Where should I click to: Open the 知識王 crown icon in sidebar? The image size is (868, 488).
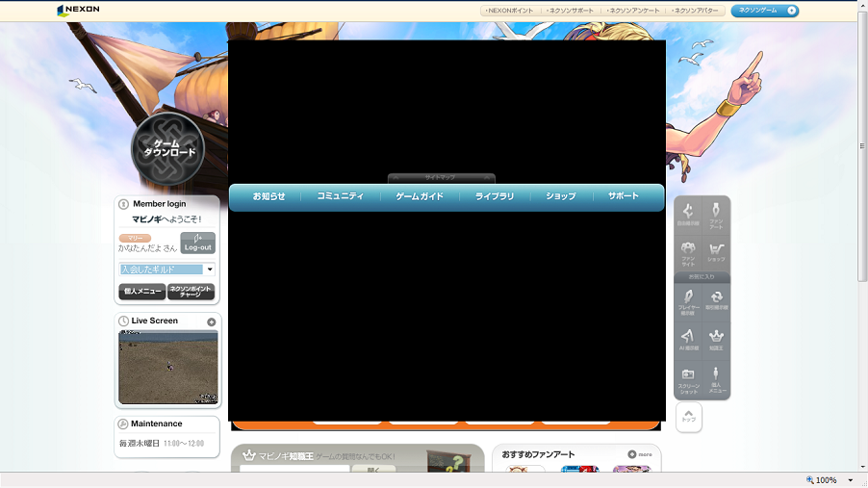pos(716,338)
